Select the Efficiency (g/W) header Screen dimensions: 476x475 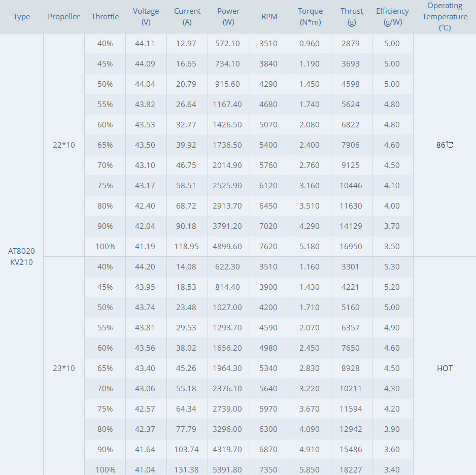(x=392, y=17)
